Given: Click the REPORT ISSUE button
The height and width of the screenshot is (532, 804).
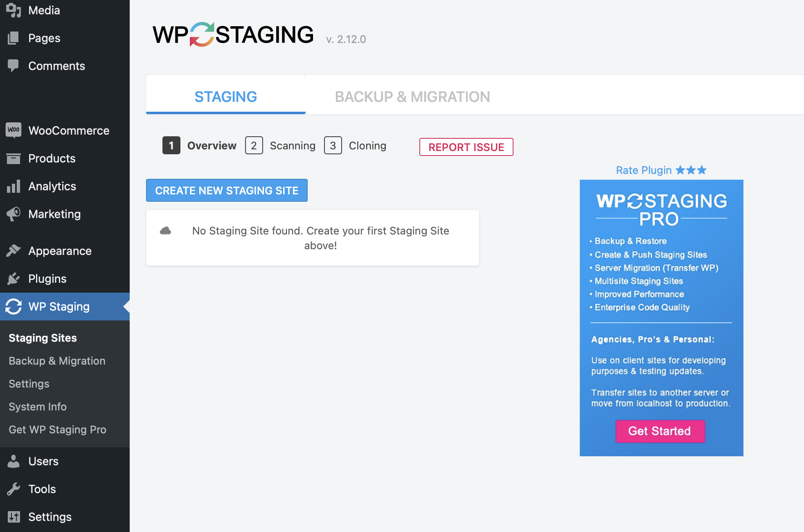Looking at the screenshot, I should (466, 147).
